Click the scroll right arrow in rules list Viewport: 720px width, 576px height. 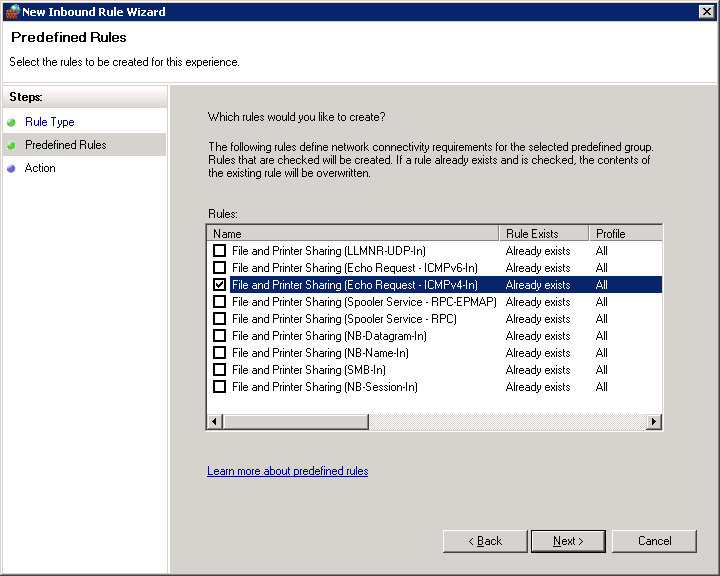[654, 421]
